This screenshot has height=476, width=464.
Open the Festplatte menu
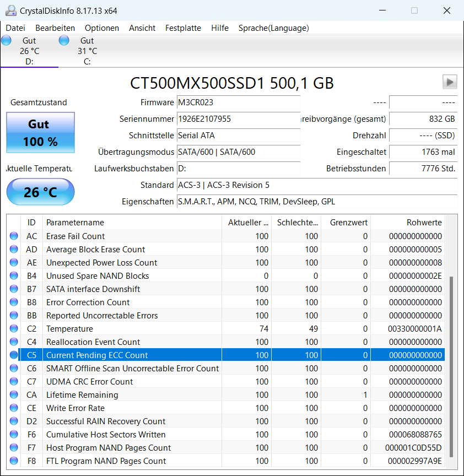point(183,28)
